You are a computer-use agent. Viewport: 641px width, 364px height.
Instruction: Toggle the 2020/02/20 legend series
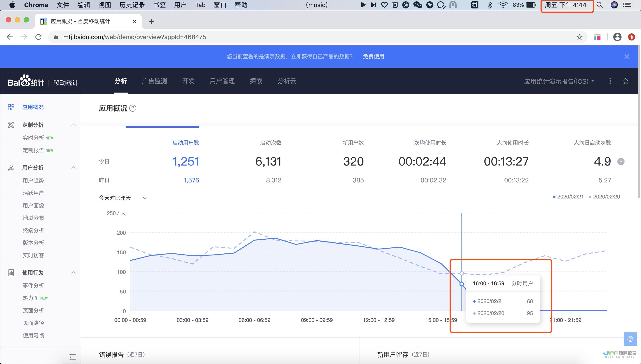[x=604, y=197]
